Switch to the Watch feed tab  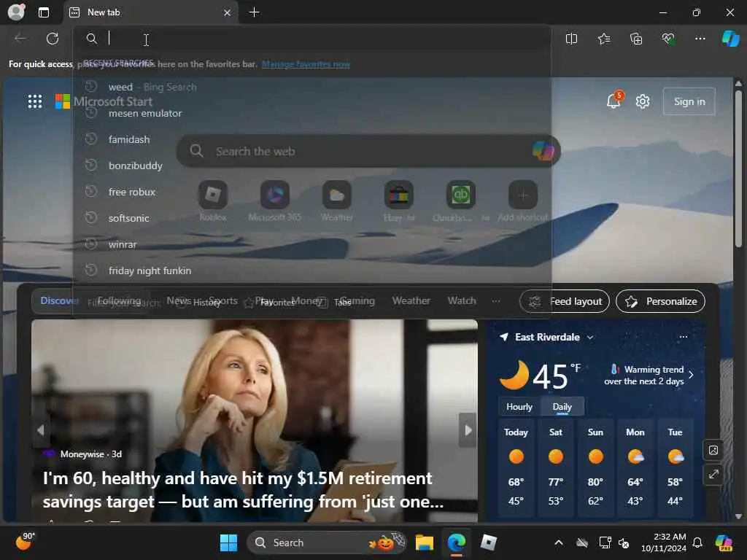462,300
